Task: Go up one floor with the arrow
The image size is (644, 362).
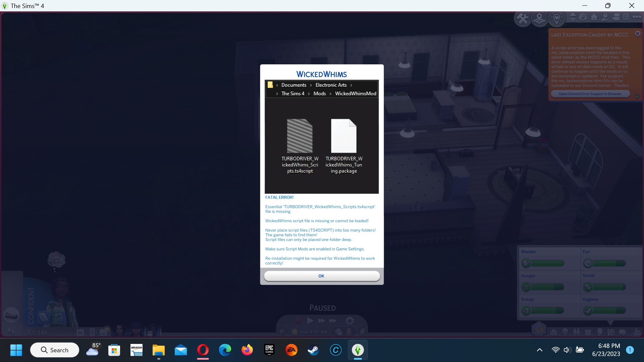Action: point(573,14)
